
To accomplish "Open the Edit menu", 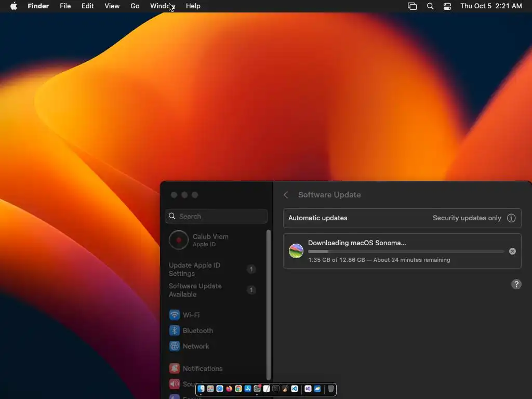I will pos(87,6).
